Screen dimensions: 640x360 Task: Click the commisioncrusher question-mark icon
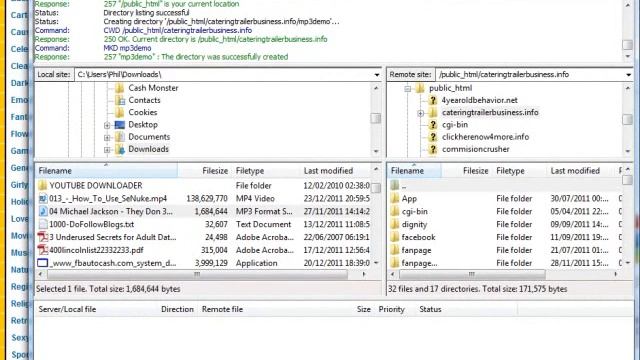(x=433, y=149)
